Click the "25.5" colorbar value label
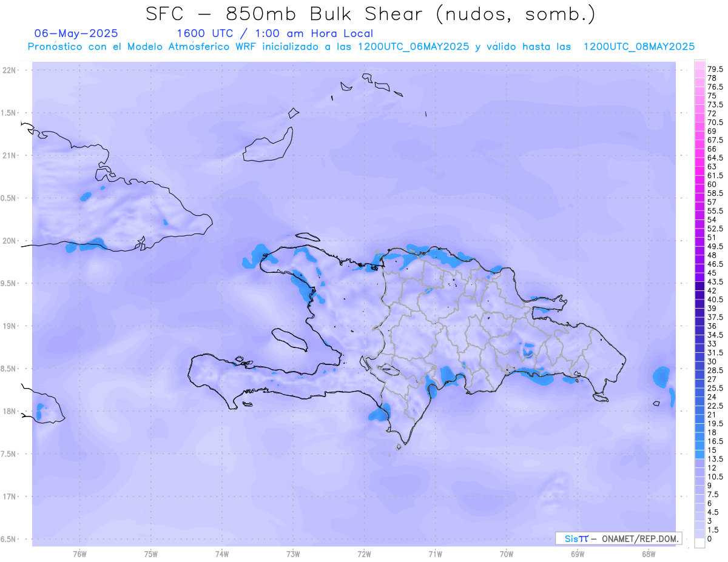728x562 pixels. pyautogui.click(x=716, y=388)
